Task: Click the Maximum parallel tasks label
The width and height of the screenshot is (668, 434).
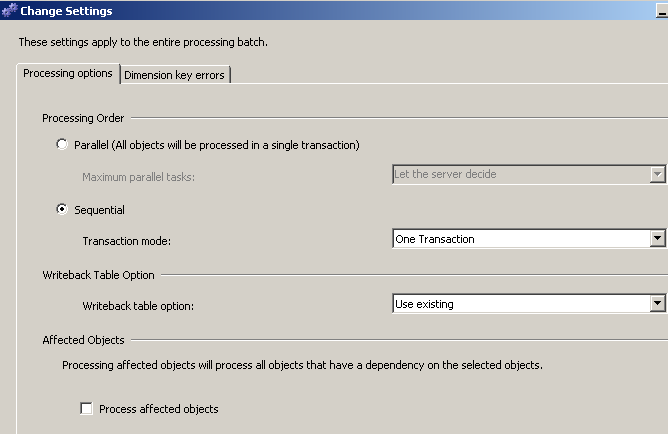Action: point(138,175)
